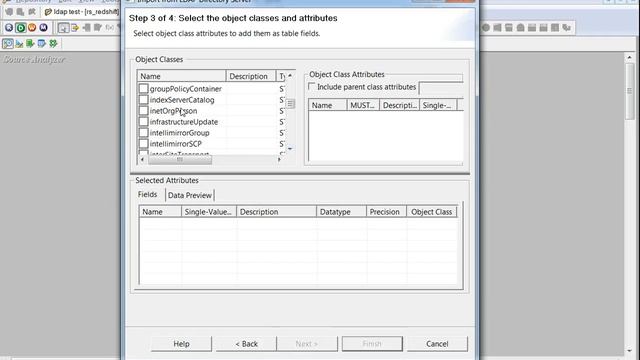Screen dimensions: 640x360
Task: Click the gray circle icon in the right toolbar
Action: [x=486, y=28]
